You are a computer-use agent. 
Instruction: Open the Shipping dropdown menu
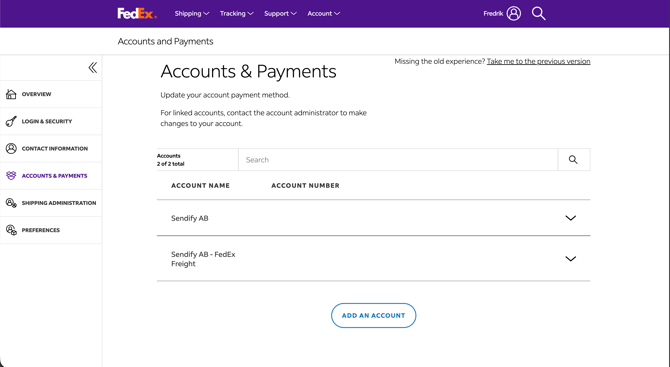click(192, 14)
